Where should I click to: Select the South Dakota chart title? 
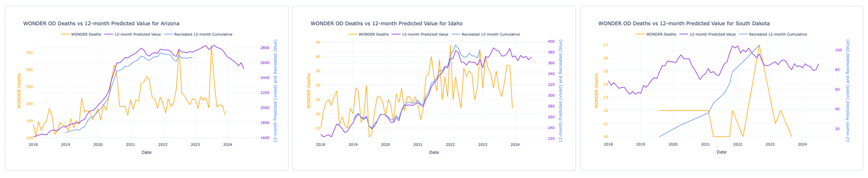pos(684,23)
